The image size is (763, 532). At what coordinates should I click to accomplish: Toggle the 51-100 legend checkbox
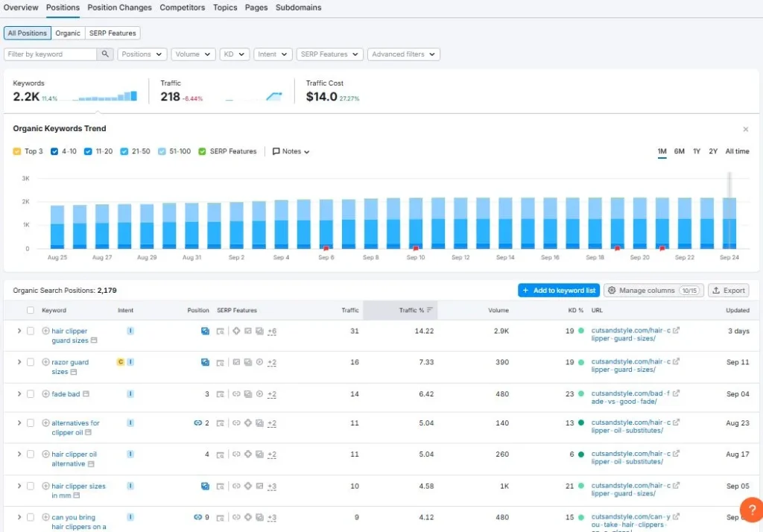point(162,151)
